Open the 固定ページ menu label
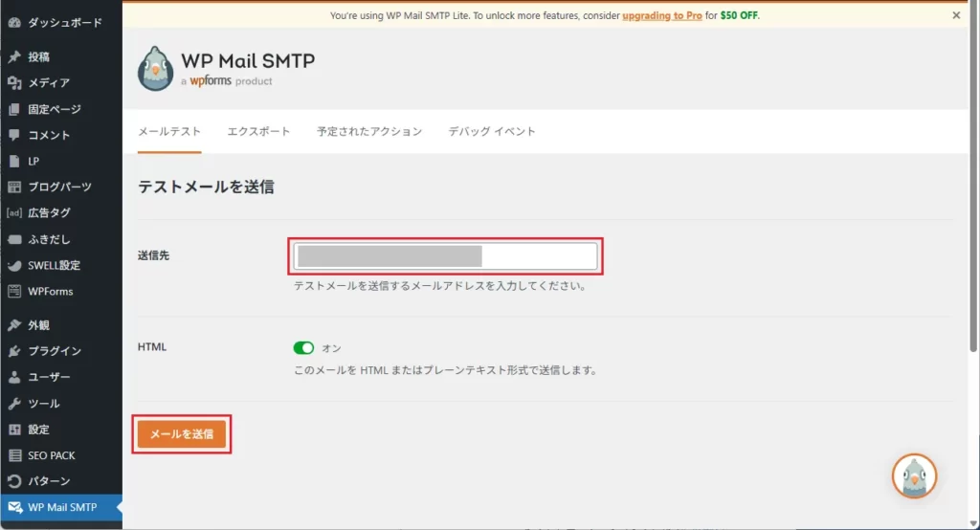980x530 pixels. [55, 109]
